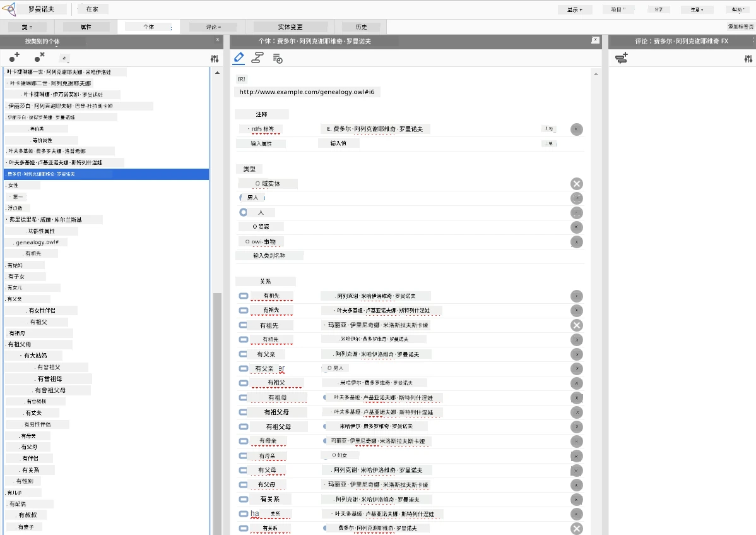Screen dimensions: 756x535
Task: Delete the 有父亲 阿列克谢·米哈伊洛维奇 relationship row
Action: (577, 354)
